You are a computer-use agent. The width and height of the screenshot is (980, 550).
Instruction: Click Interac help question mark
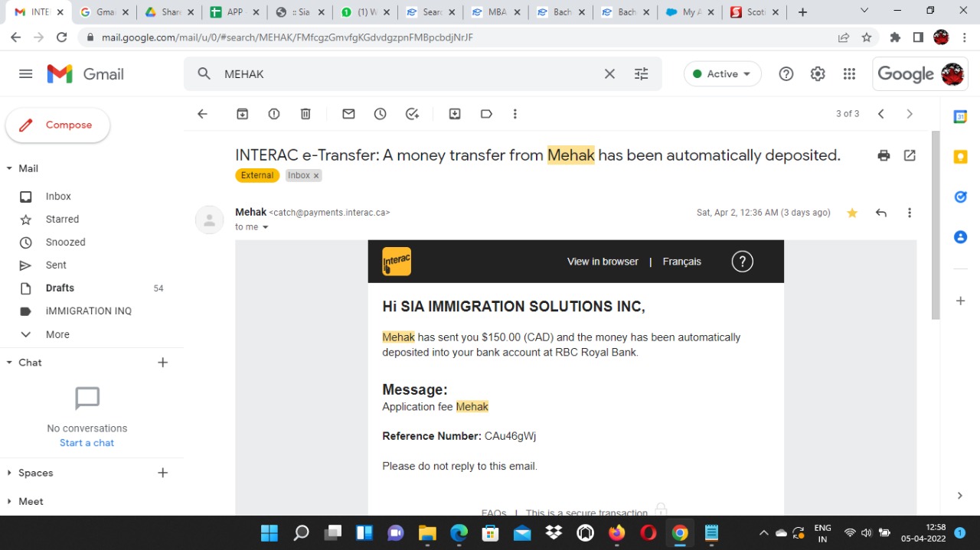coord(742,262)
